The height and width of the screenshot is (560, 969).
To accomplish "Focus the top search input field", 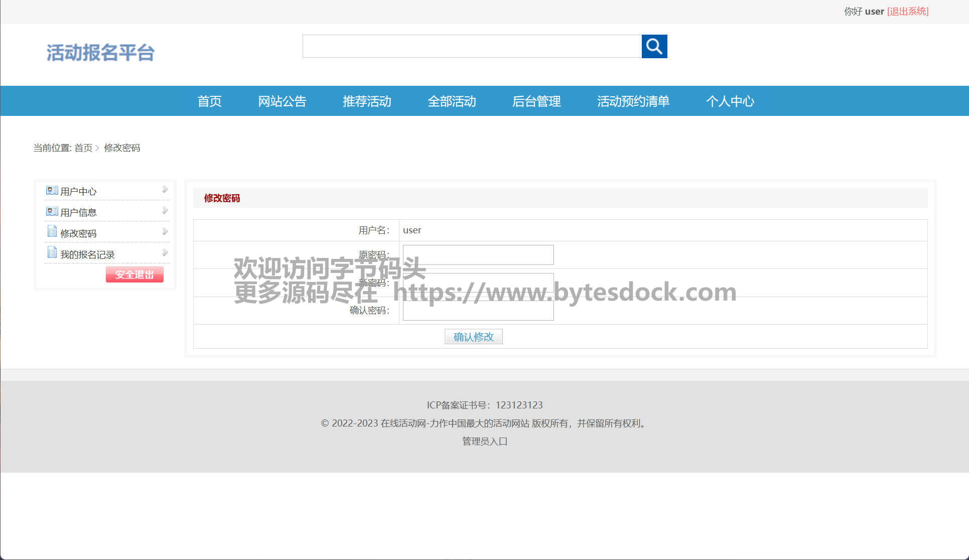I will click(x=472, y=47).
